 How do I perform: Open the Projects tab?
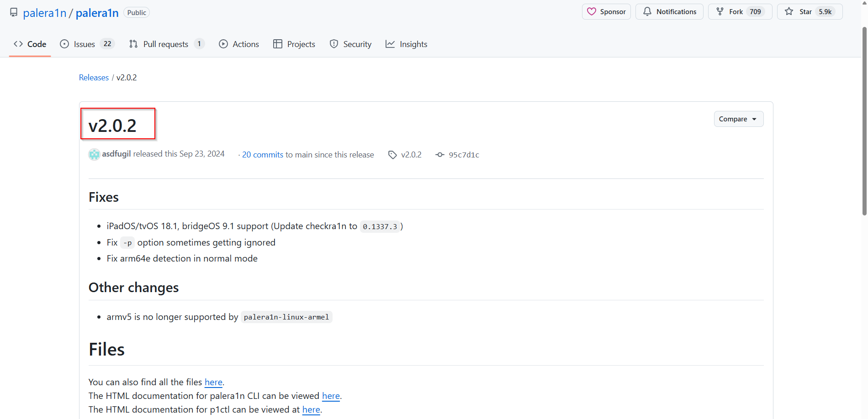294,44
